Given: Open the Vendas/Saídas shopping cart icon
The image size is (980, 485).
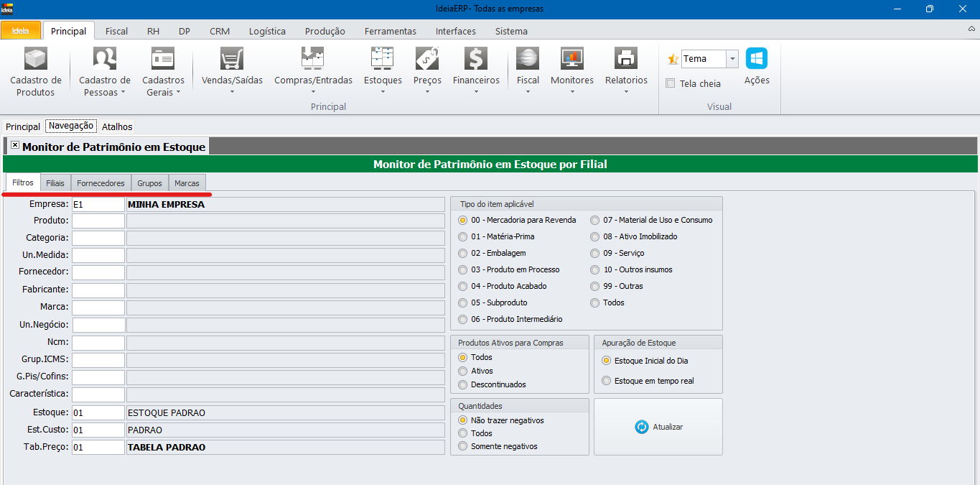Looking at the screenshot, I should 232,59.
